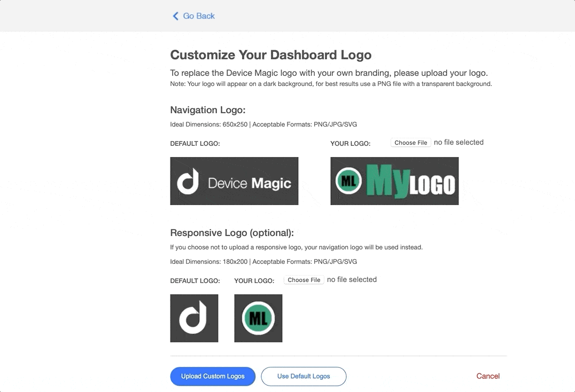Click sentence 'If you choose not to upload a responsive logo'
This screenshot has width=575, height=392.
coord(296,247)
